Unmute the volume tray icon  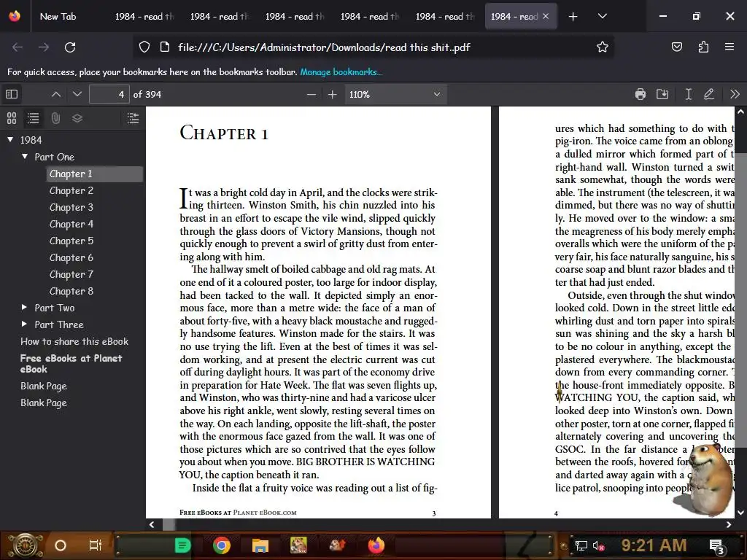pyautogui.click(x=598, y=545)
